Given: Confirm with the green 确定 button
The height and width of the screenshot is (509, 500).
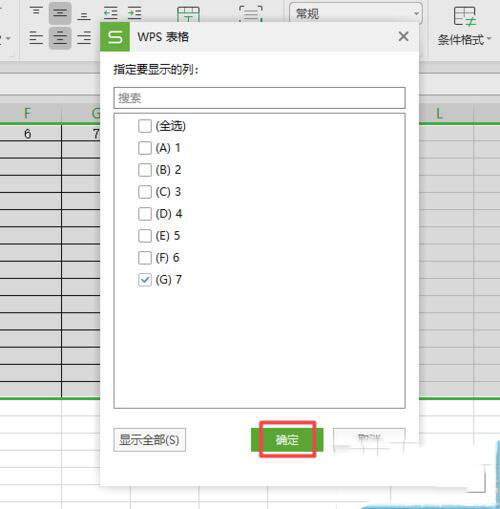Looking at the screenshot, I should 287,440.
